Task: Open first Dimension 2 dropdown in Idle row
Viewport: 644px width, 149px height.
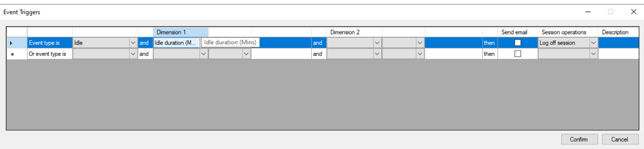Action: [377, 43]
